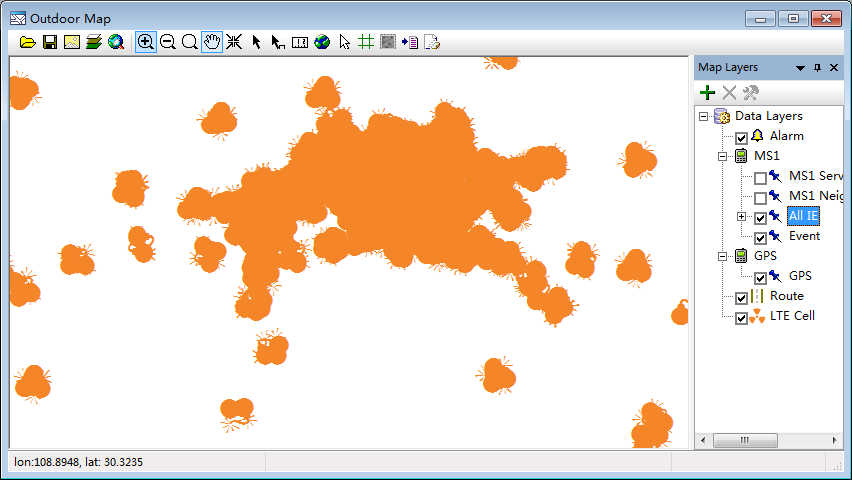Select the plain magnifier zoom tool
Viewport: 852px width, 480px height.
pos(190,42)
